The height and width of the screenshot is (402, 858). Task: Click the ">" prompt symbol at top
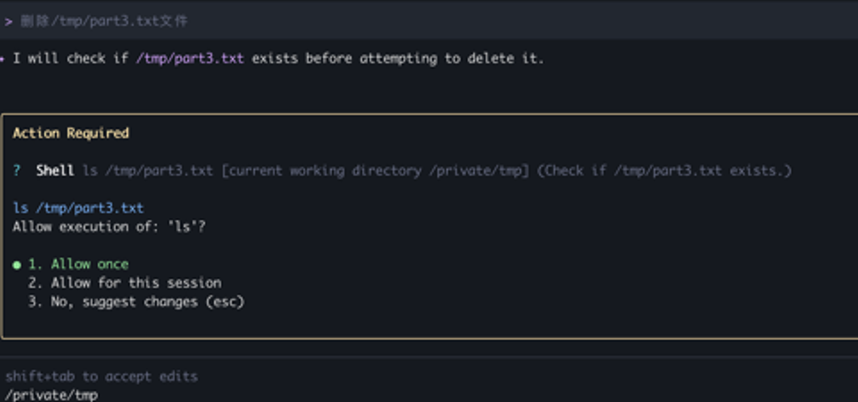[x=8, y=20]
